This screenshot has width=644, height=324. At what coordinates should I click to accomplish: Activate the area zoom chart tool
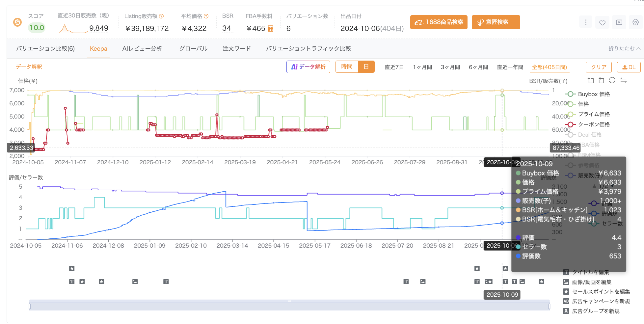(591, 80)
